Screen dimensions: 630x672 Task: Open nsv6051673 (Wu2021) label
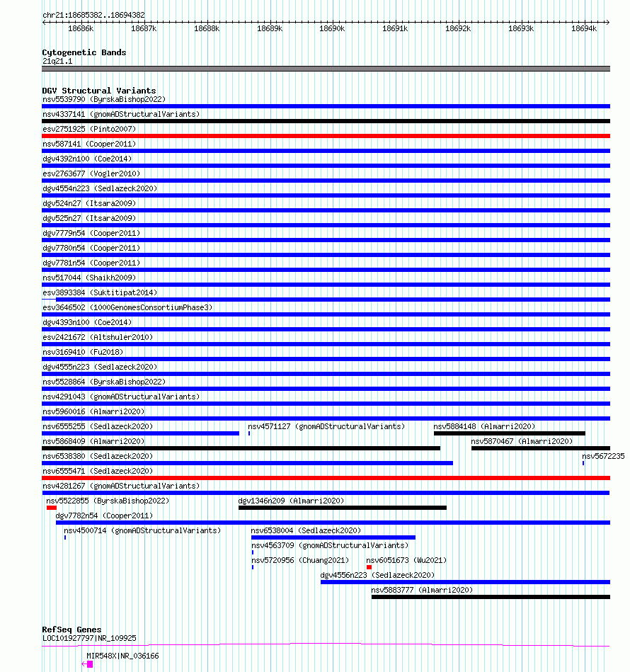coord(406,561)
